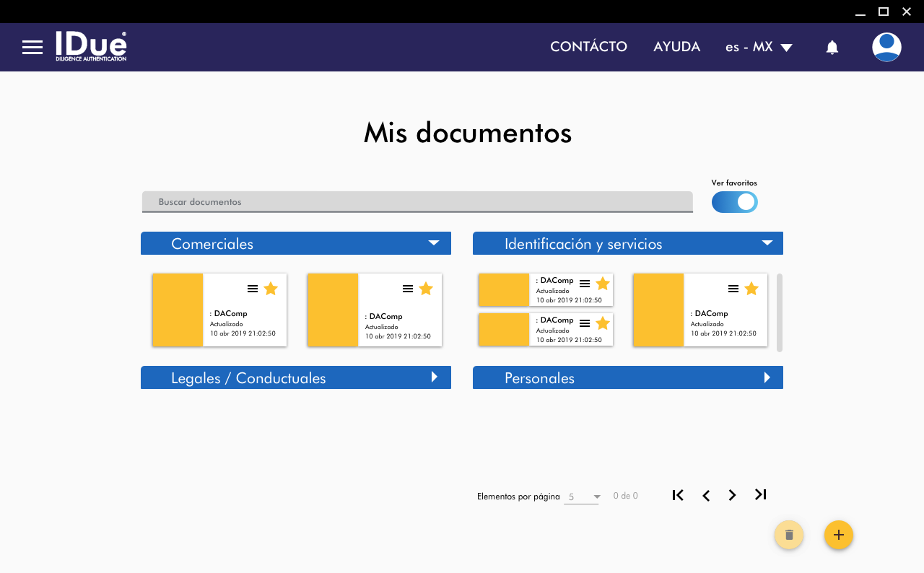Viewport: 924px width, 573px height.
Task: Open the AYUDA menu item
Action: tap(676, 47)
